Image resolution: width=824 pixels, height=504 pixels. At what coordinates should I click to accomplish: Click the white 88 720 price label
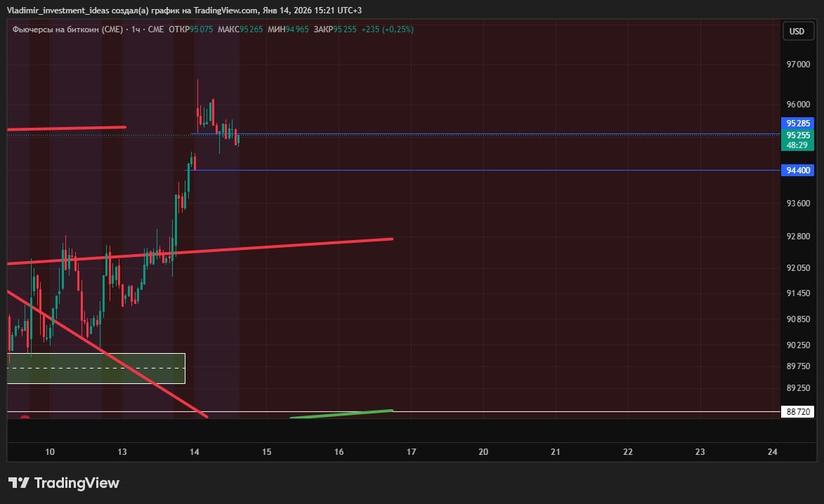coord(798,411)
